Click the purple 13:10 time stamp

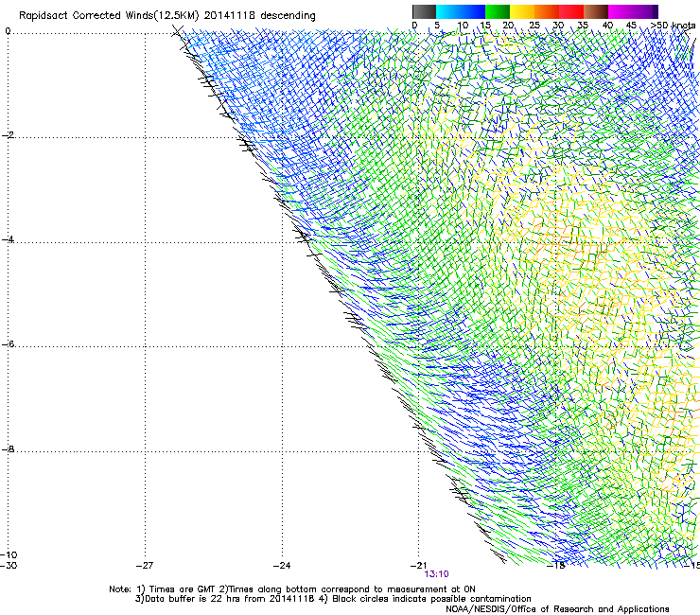click(x=436, y=574)
